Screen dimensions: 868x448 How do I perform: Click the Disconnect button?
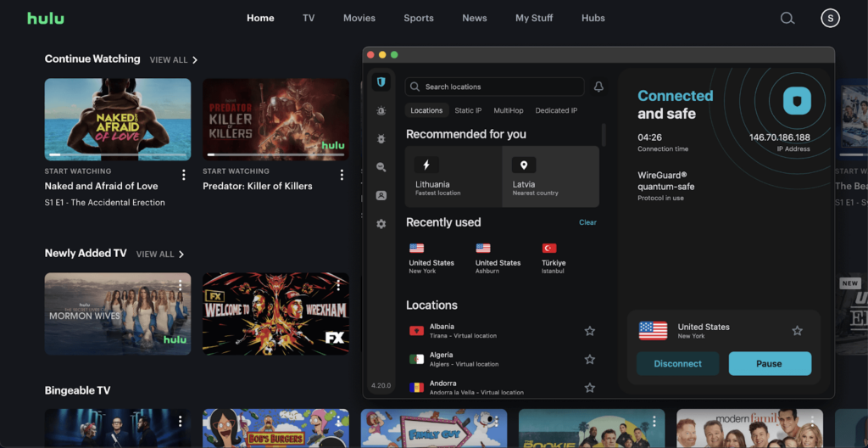(x=677, y=364)
